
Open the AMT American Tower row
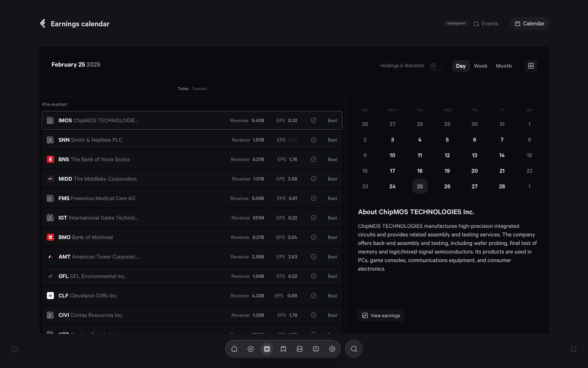tap(192, 257)
